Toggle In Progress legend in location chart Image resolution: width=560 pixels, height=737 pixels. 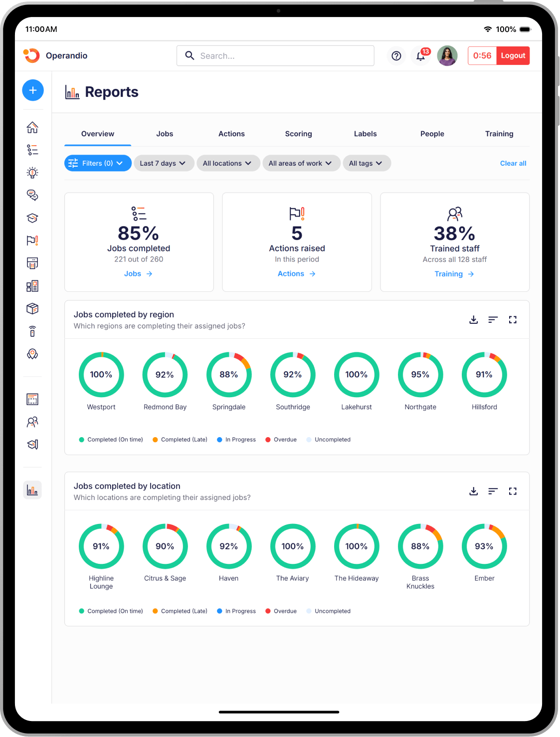[x=236, y=611]
